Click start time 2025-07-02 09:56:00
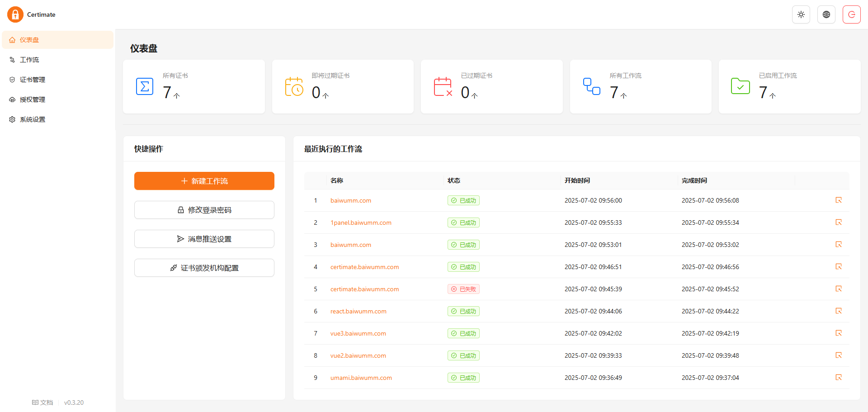Screen dimensions: 868x412 click(x=593, y=200)
